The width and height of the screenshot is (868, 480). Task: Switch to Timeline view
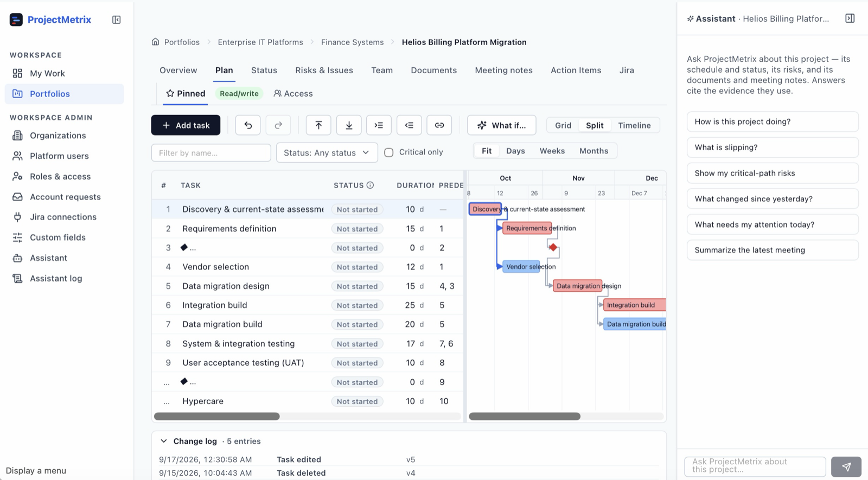click(634, 125)
